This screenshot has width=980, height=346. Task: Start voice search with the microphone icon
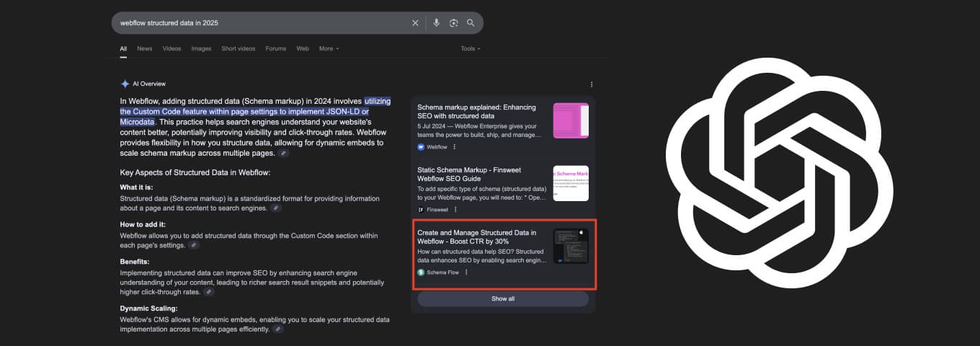(436, 23)
